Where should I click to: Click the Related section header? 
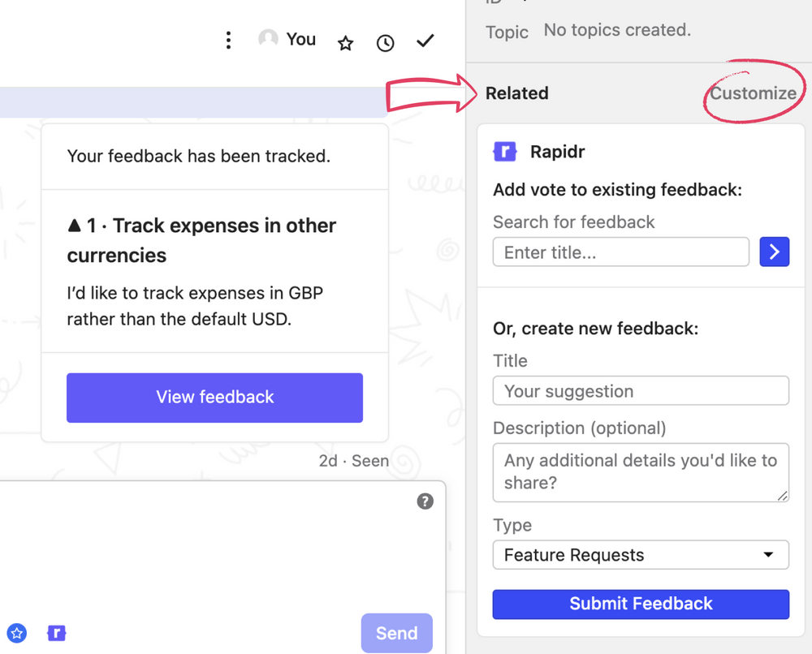[x=516, y=93]
